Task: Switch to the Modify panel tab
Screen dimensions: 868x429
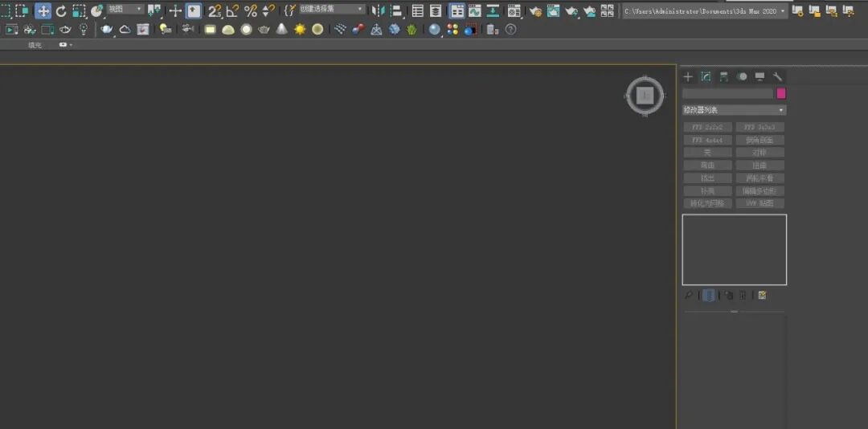Action: click(706, 77)
